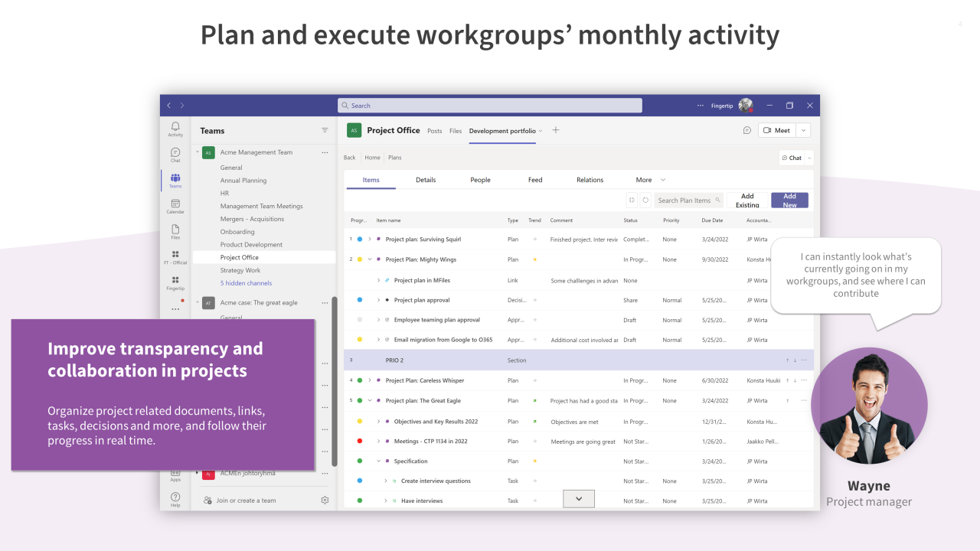Navigate back with the title bar arrow
The height and width of the screenshot is (551, 980).
point(169,106)
